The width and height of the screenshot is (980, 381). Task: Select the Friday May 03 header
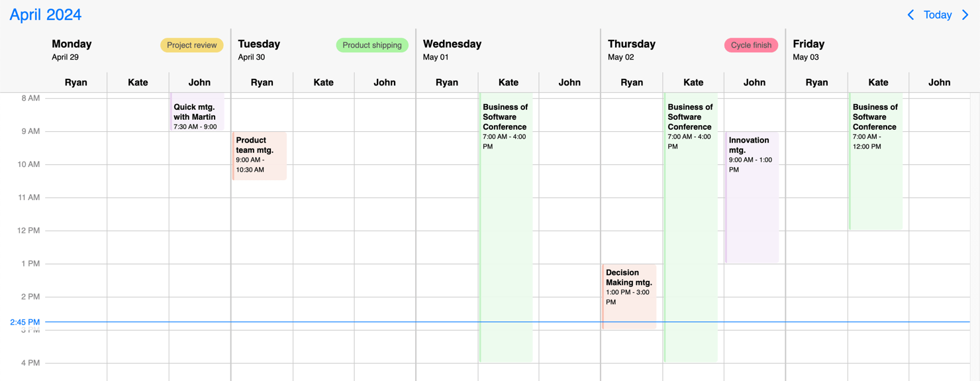point(808,50)
